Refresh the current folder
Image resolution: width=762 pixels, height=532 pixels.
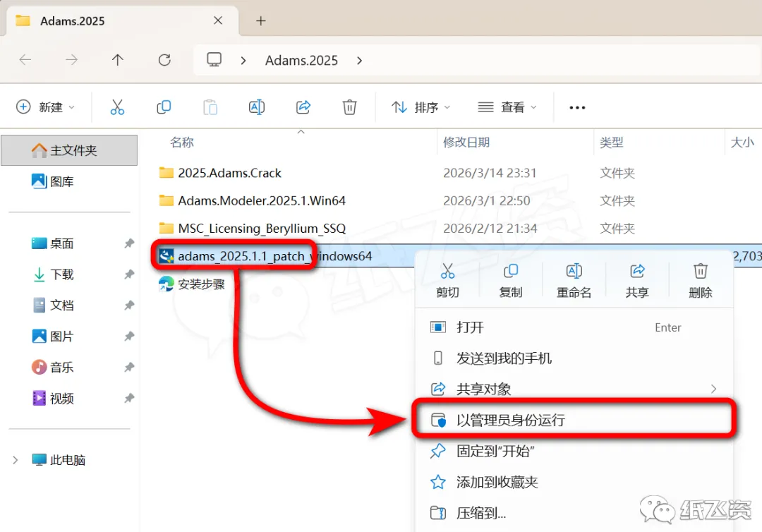(x=164, y=60)
